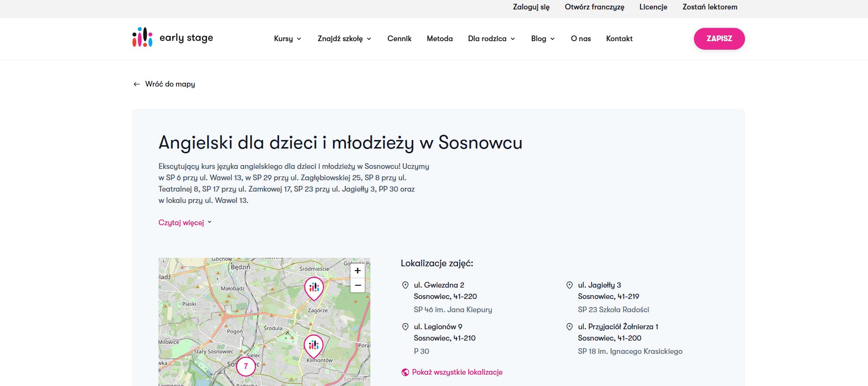Image resolution: width=868 pixels, height=386 pixels.
Task: Go to the Metoda page
Action: click(439, 39)
